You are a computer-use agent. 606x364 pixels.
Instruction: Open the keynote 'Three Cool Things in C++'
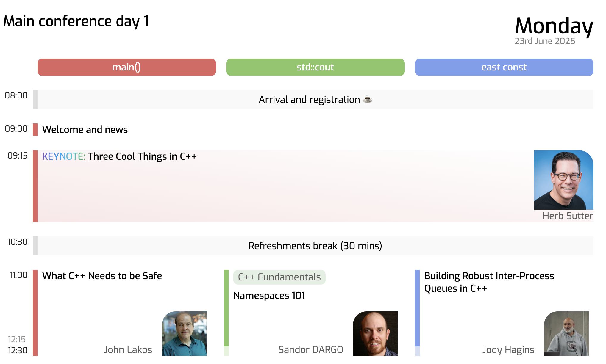[x=142, y=156]
